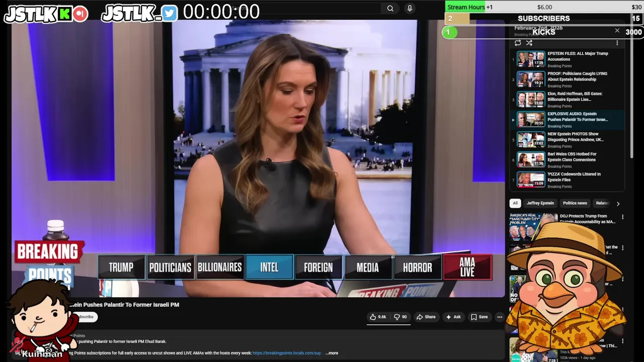Viewport: 644px width, 362px height.
Task: Click the voice search microphone icon
Action: 410,8
